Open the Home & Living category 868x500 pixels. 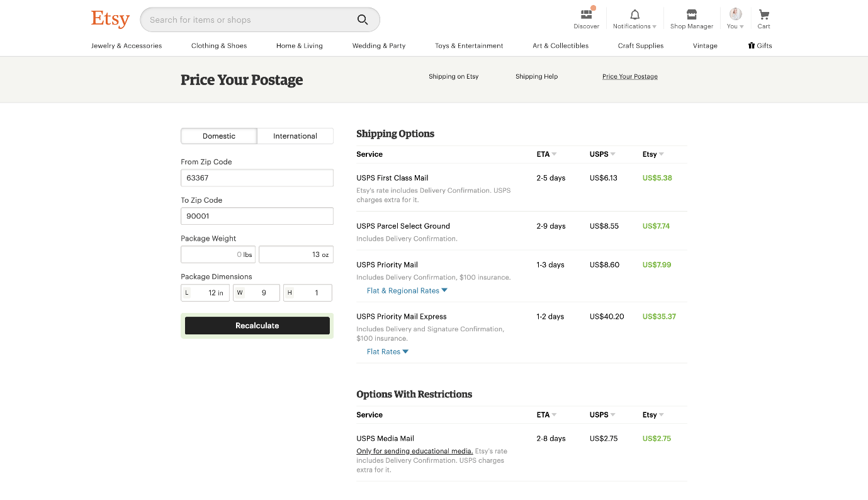click(x=299, y=45)
